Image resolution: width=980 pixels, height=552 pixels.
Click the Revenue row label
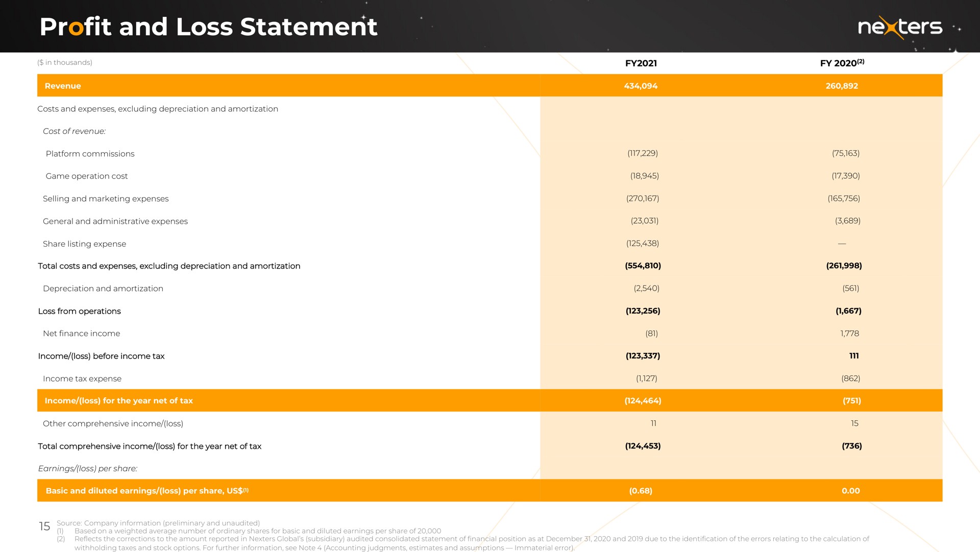(x=63, y=86)
